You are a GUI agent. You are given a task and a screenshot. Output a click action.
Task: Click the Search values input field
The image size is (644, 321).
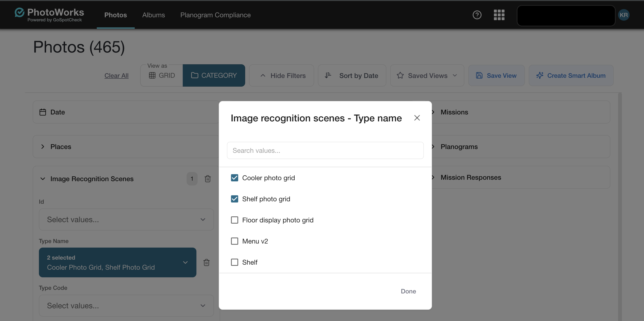pyautogui.click(x=325, y=150)
